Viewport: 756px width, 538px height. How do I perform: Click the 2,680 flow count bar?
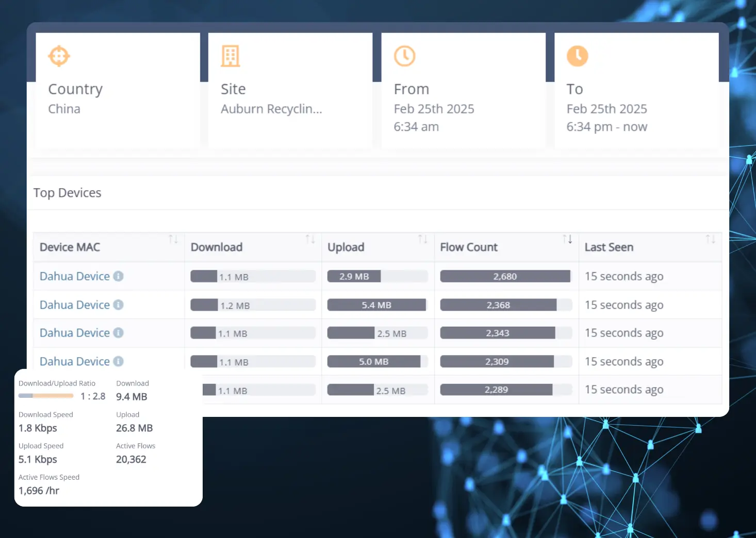505,277
